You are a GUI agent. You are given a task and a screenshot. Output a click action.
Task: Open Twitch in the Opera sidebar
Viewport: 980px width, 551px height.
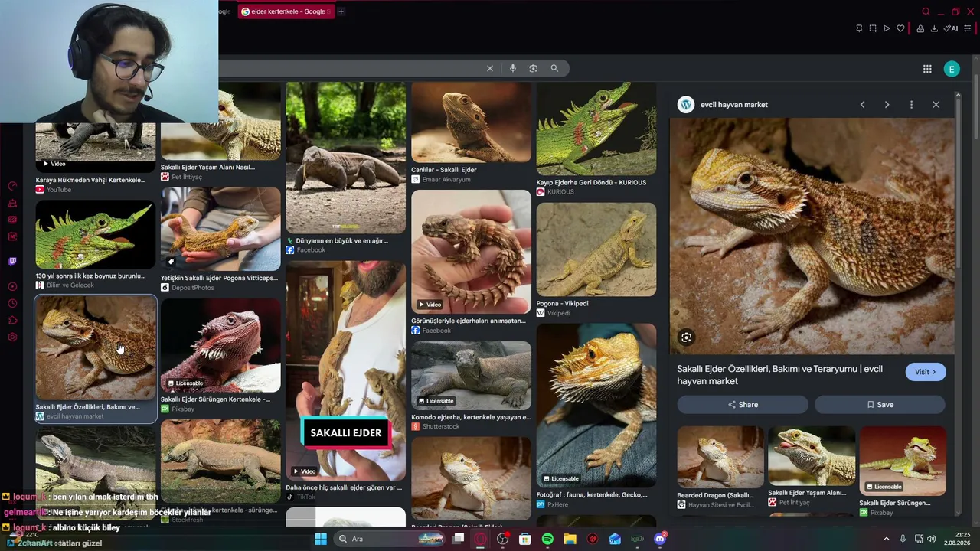pos(12,261)
